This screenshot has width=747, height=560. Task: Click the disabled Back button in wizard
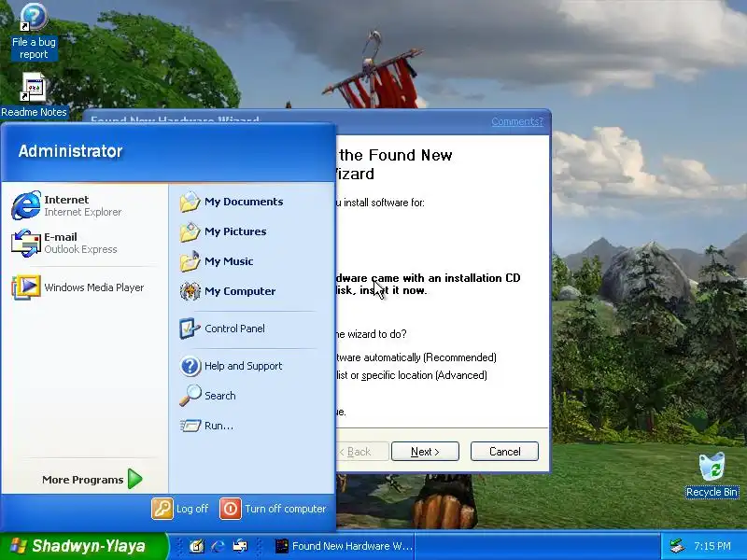point(362,452)
